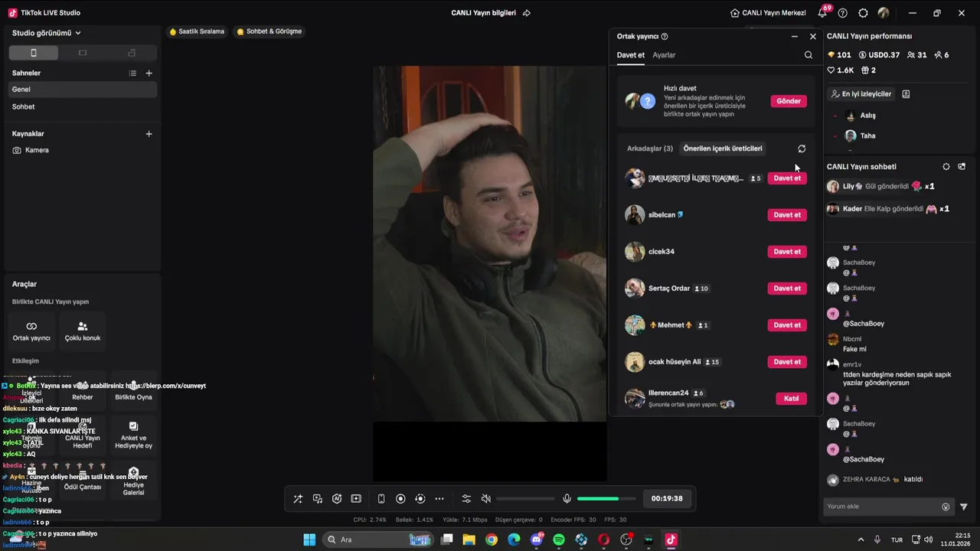Open the list icon next to En iyi izleyiciler
Viewport: 980px width, 551px height.
[x=906, y=94]
